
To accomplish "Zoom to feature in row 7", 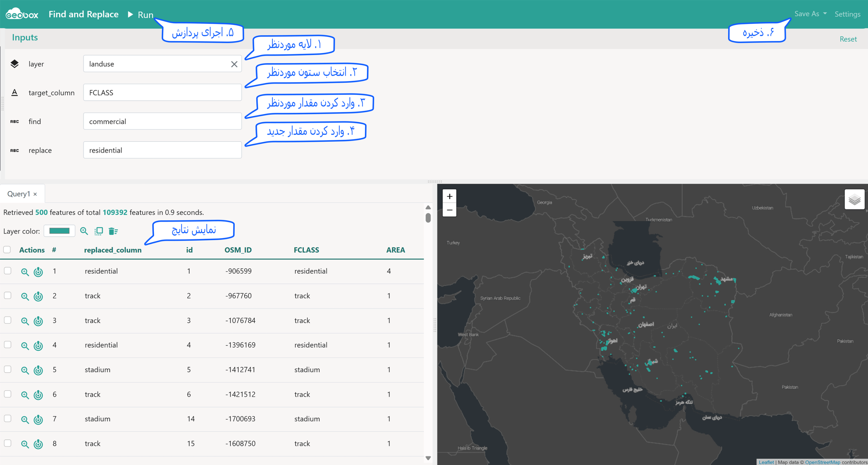I will click(x=25, y=420).
